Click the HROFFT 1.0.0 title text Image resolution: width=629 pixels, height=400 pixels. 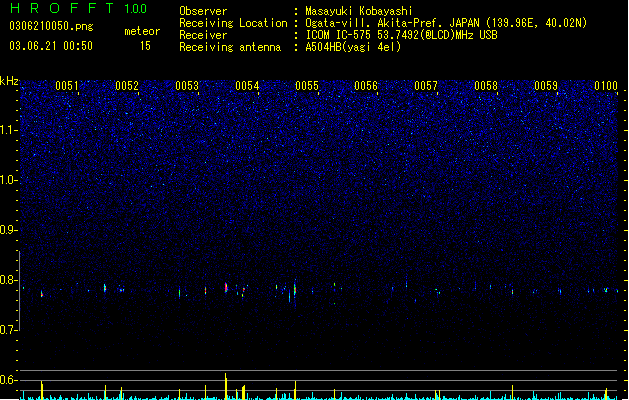coord(78,8)
